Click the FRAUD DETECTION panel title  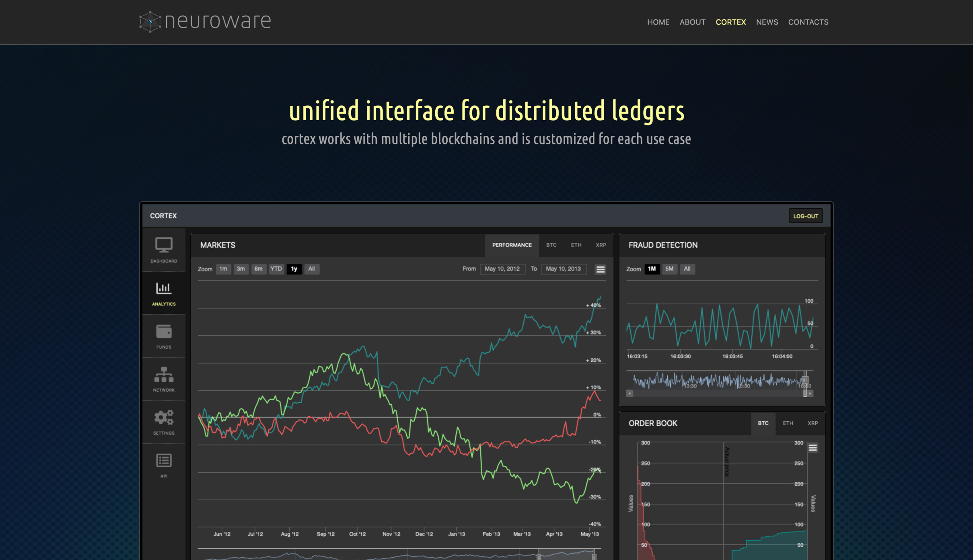pos(663,245)
